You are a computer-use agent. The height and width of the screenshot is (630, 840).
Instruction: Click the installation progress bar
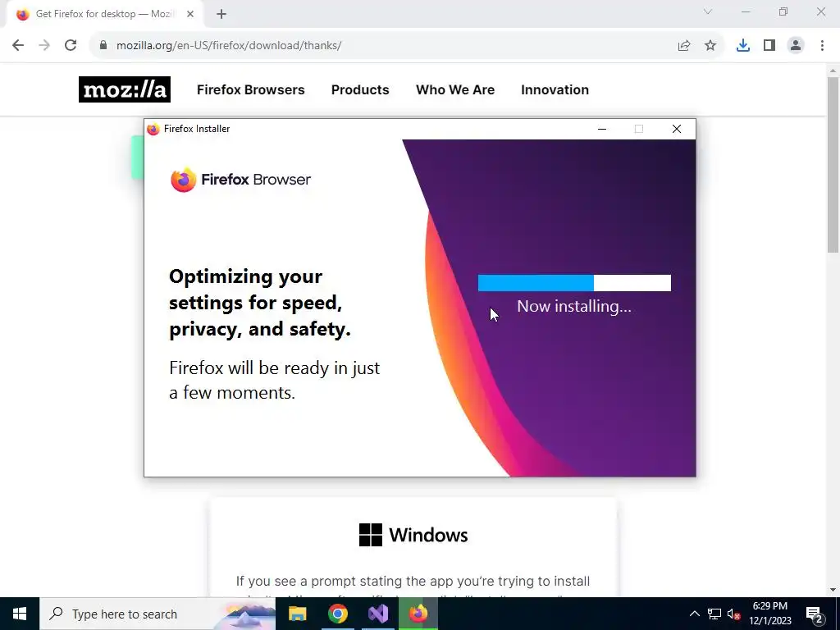point(574,283)
